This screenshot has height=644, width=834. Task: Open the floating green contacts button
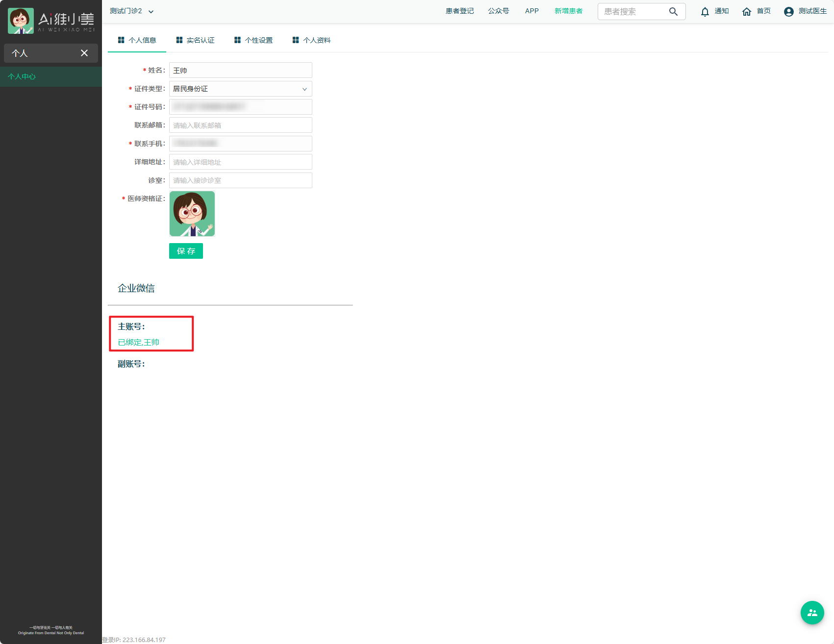coord(812,613)
